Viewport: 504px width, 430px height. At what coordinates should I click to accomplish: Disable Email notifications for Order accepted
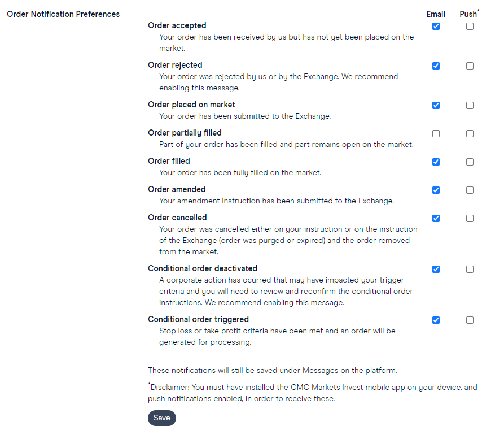(x=436, y=26)
